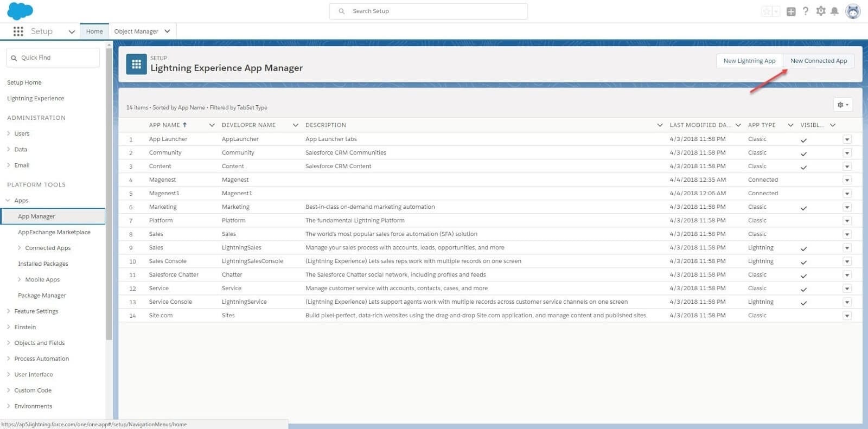Expand Process Automation tree node

pyautogui.click(x=9, y=358)
